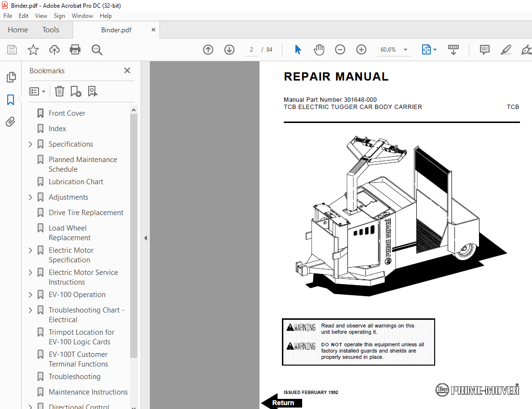This screenshot has width=532, height=409.
Task: Delete selected bookmark with trash icon
Action: click(59, 91)
